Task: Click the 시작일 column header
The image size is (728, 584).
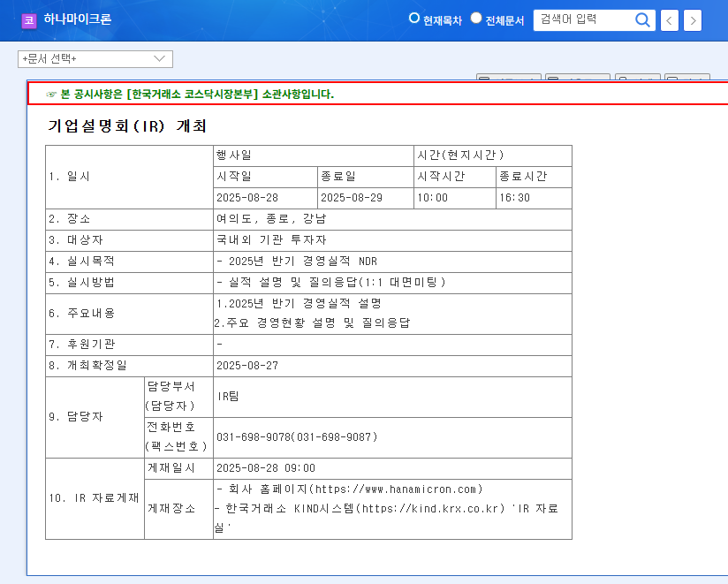Action: pos(265,177)
